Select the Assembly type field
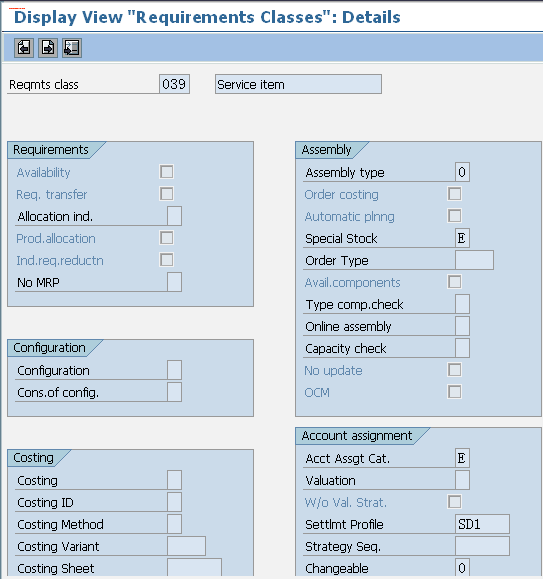The width and height of the screenshot is (543, 579). 462,172
